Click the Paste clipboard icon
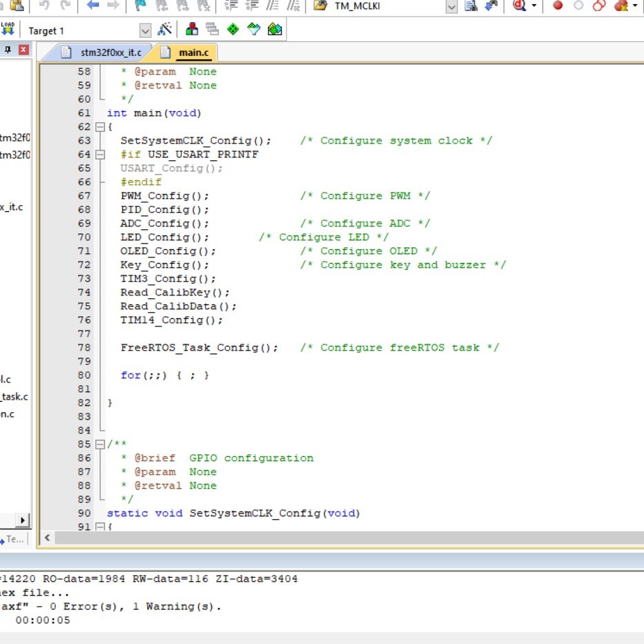 [x=17, y=6]
